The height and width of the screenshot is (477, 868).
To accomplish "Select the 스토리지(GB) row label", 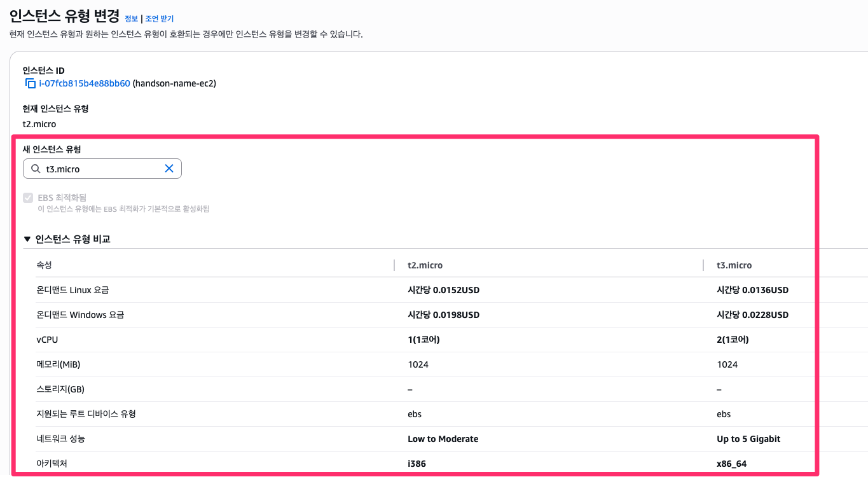I will 60,389.
